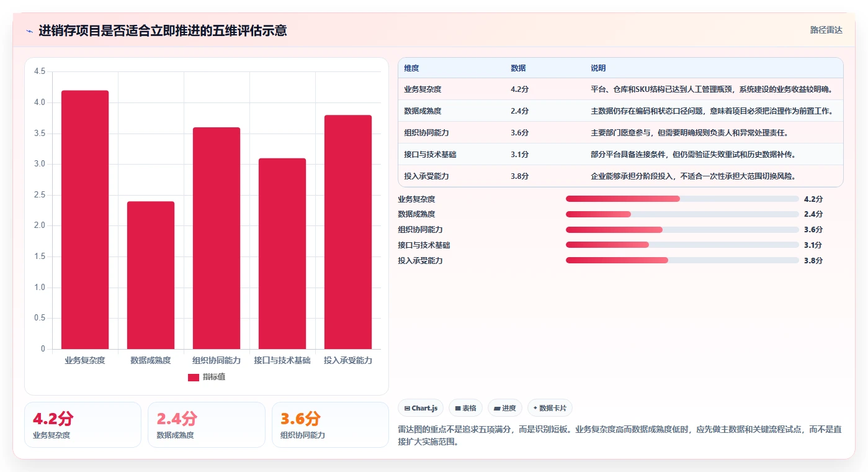Click the 业务复杂度 progress bar
Image resolution: width=868 pixels, height=472 pixels.
point(682,199)
